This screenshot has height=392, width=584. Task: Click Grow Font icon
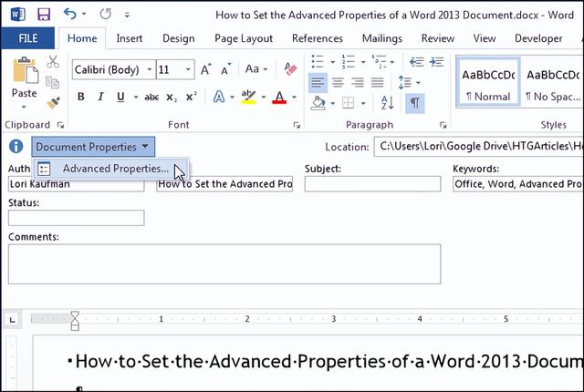[205, 69]
